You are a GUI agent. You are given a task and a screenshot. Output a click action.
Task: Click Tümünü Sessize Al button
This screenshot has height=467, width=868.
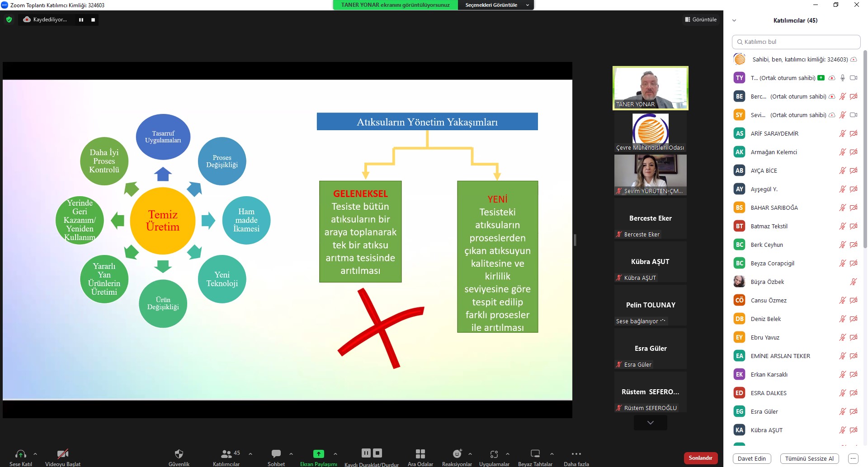click(809, 458)
